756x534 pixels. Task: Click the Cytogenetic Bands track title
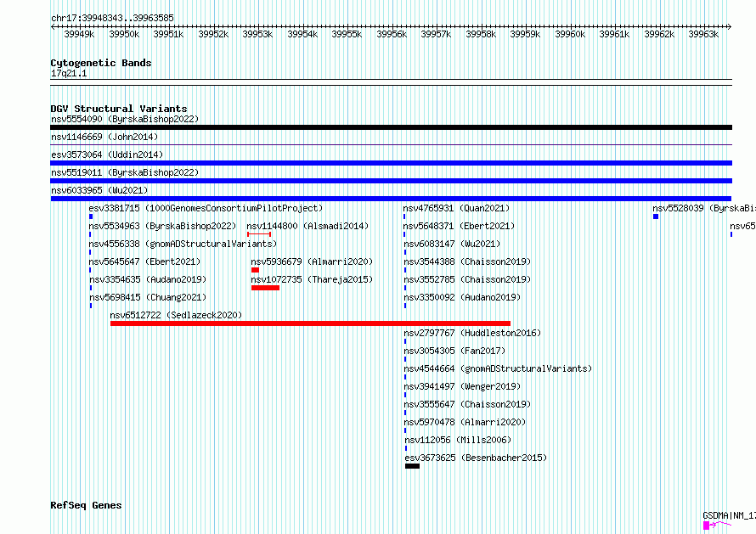101,63
